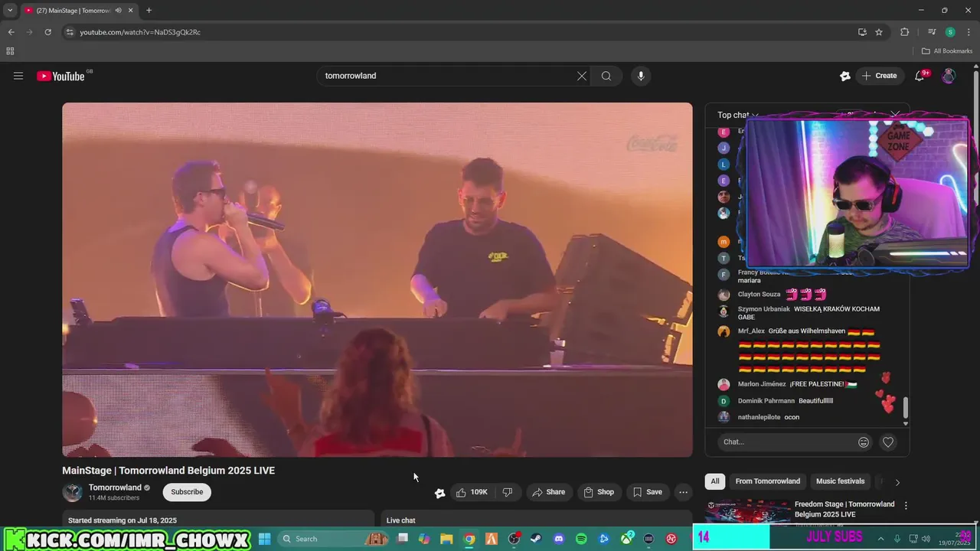Open the Chrome three-dot menu

pyautogui.click(x=969, y=32)
